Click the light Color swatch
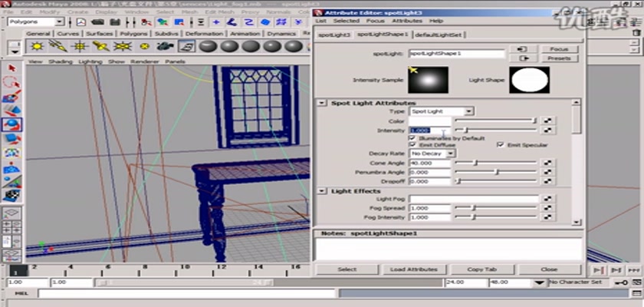Screen dimensions: 644x307 click(430, 120)
